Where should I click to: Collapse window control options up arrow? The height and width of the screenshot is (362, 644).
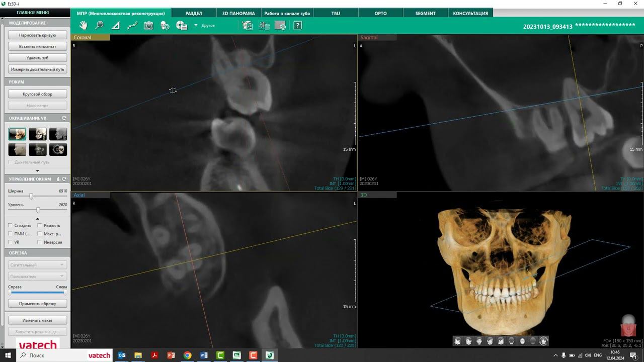pos(37,219)
